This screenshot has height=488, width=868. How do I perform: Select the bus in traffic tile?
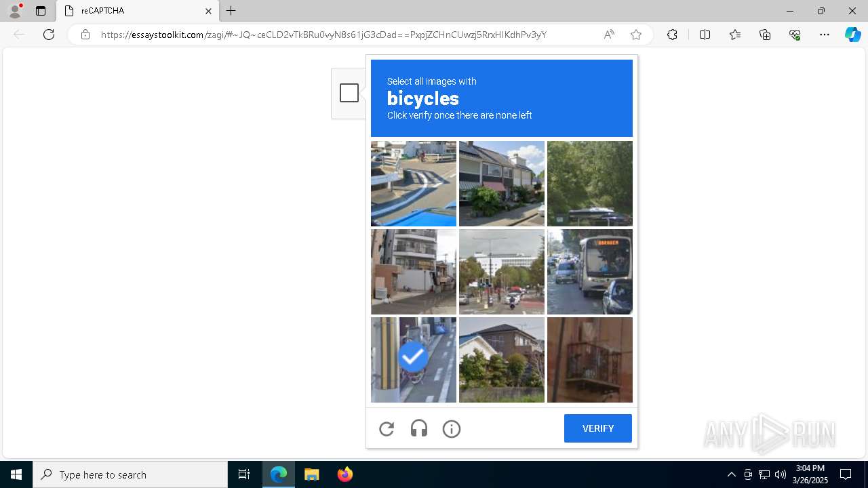(590, 272)
